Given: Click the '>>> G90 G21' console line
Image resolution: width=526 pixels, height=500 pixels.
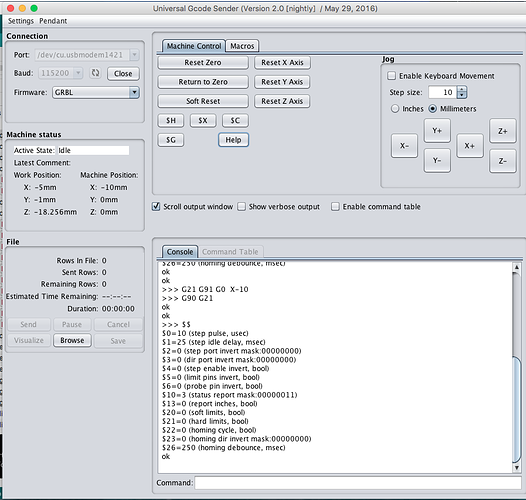Looking at the screenshot, I should click(187, 298).
